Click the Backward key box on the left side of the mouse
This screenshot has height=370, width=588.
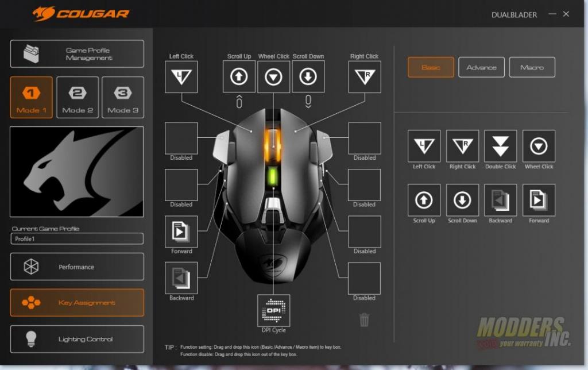(181, 278)
